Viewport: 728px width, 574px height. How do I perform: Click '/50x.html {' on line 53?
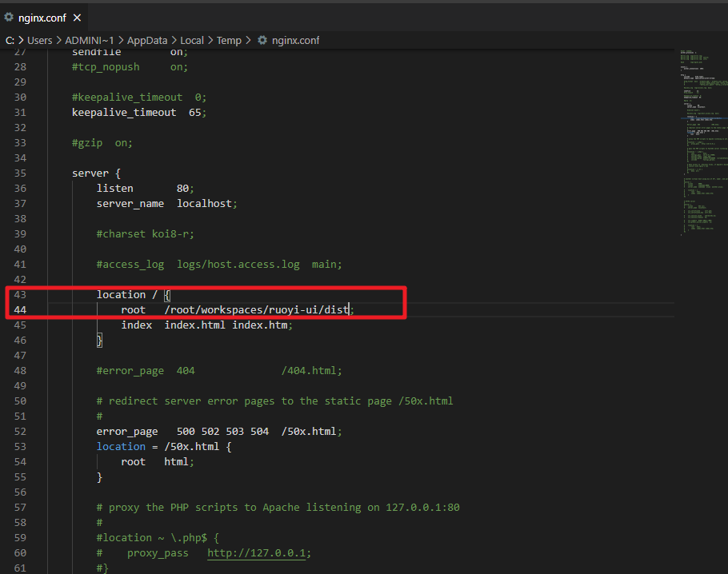point(198,446)
